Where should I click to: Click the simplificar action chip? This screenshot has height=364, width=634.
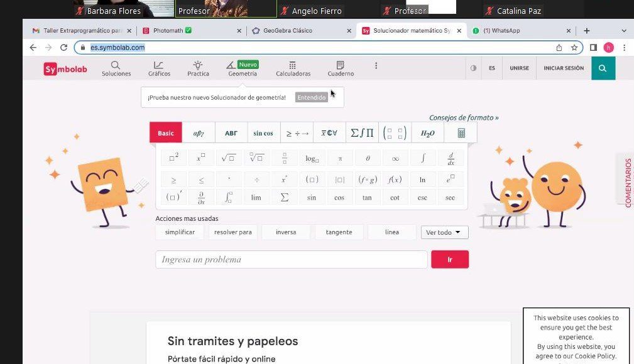coord(180,232)
